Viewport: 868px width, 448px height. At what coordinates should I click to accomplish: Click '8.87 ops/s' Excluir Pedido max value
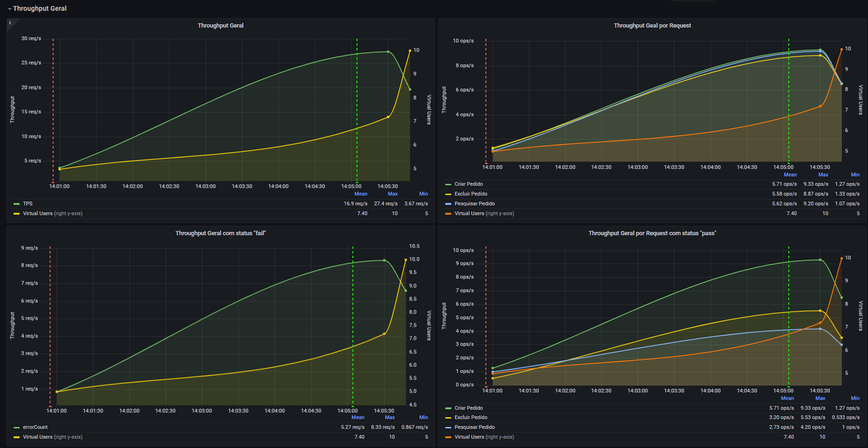pyautogui.click(x=816, y=194)
